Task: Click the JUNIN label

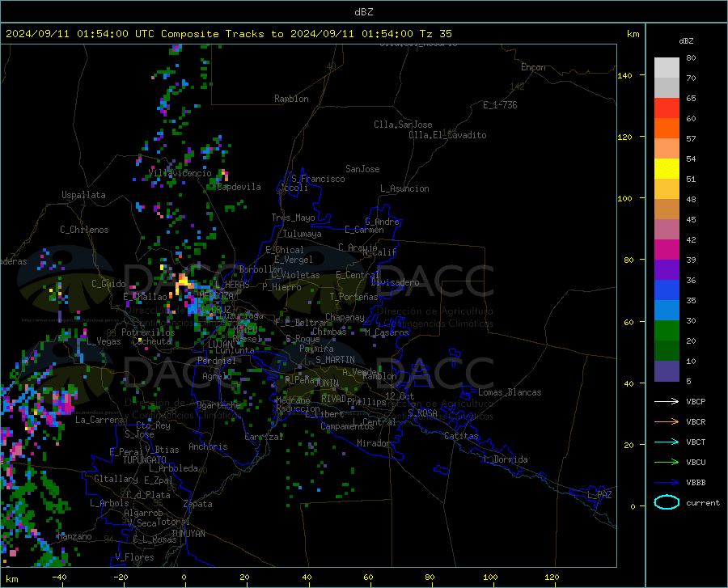Action: (x=327, y=383)
